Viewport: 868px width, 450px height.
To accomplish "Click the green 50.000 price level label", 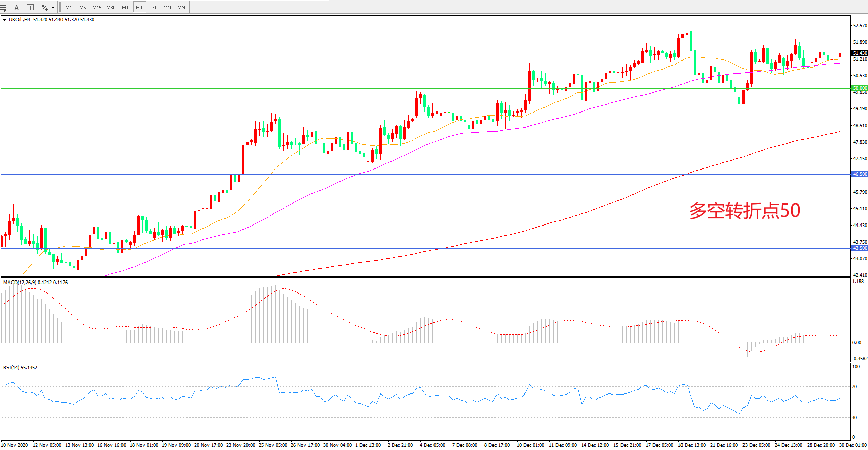I will (859, 88).
